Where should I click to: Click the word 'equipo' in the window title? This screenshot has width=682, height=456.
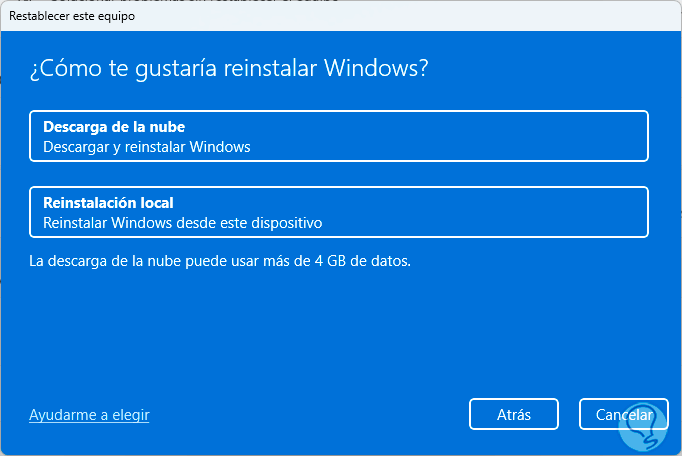pyautogui.click(x=115, y=16)
